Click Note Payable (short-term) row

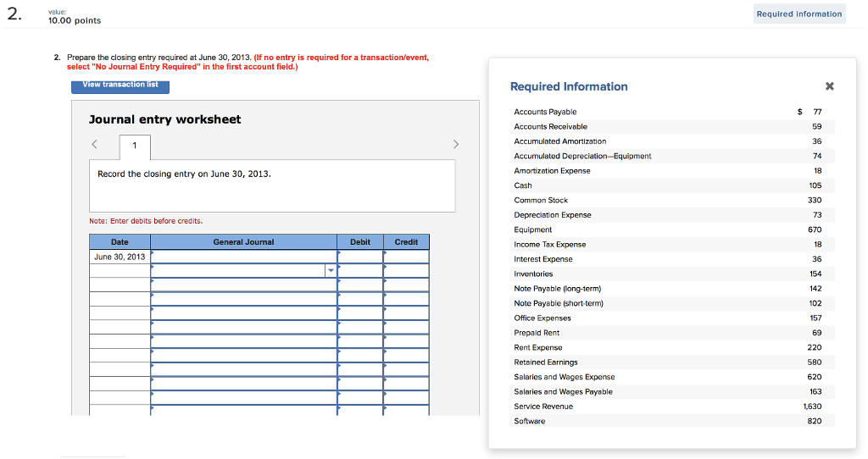pos(672,303)
